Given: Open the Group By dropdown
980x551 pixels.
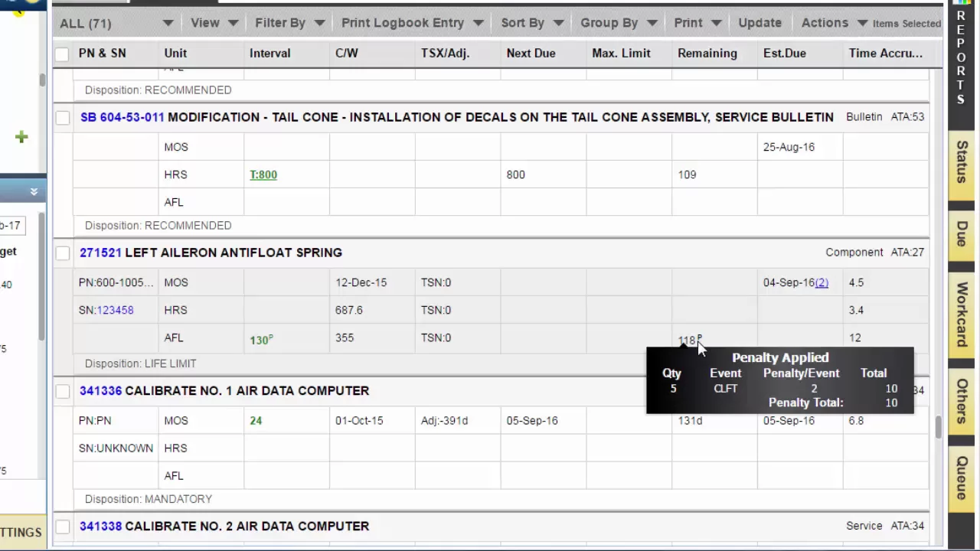Looking at the screenshot, I should coord(619,23).
